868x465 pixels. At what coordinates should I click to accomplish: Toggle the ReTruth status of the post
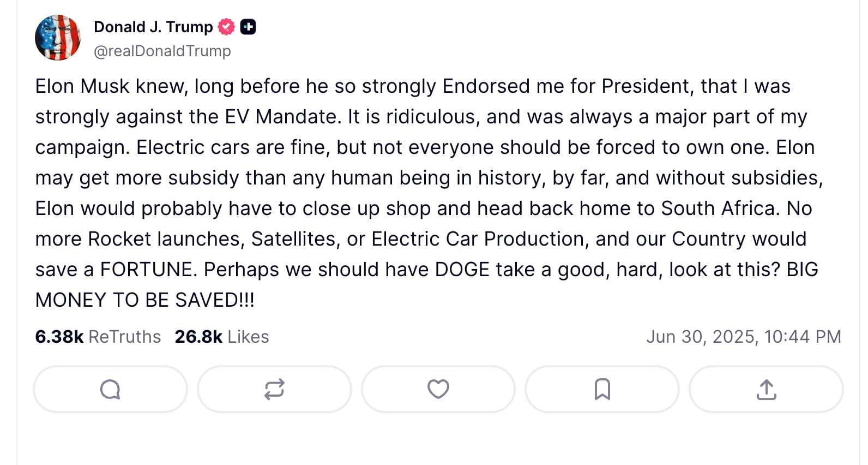pyautogui.click(x=274, y=389)
